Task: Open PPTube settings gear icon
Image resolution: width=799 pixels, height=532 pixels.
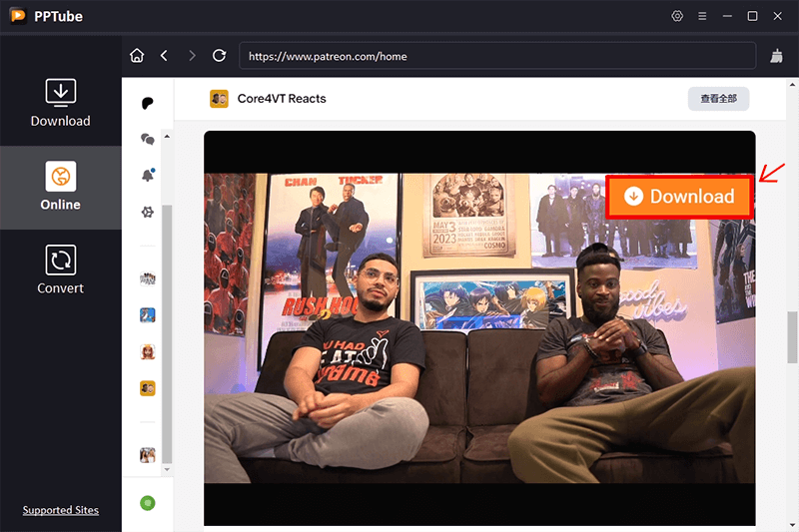Action: (677, 16)
